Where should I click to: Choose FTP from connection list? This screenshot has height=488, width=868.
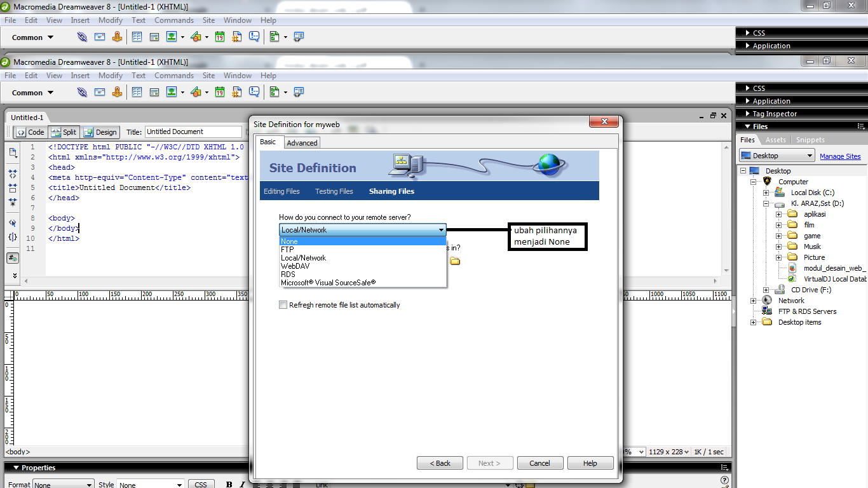(363, 250)
